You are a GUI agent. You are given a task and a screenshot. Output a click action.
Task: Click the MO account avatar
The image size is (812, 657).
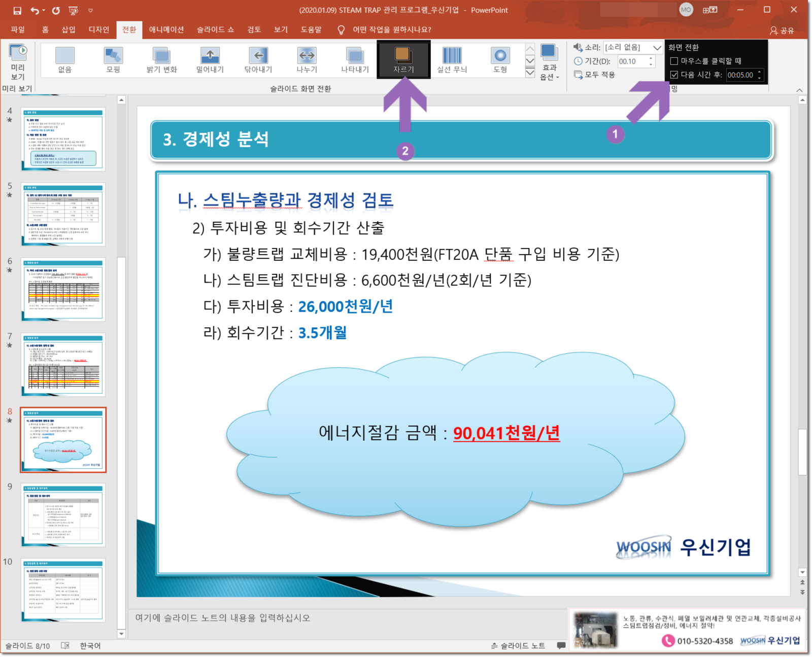pyautogui.click(x=686, y=10)
